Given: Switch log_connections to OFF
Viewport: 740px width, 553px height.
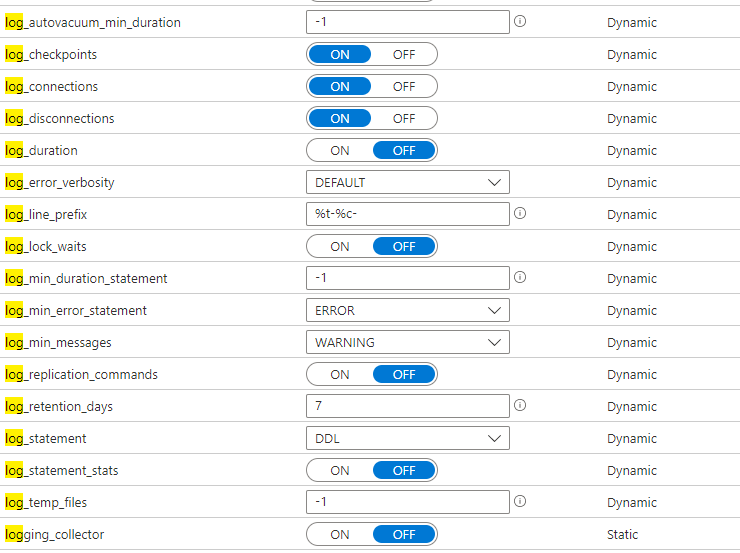Looking at the screenshot, I should [x=404, y=87].
